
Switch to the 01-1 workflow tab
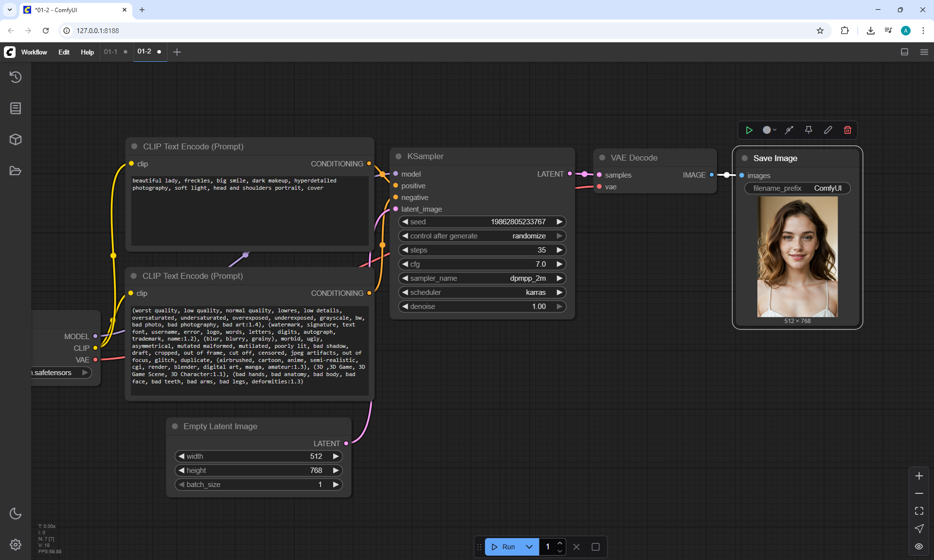tap(110, 52)
